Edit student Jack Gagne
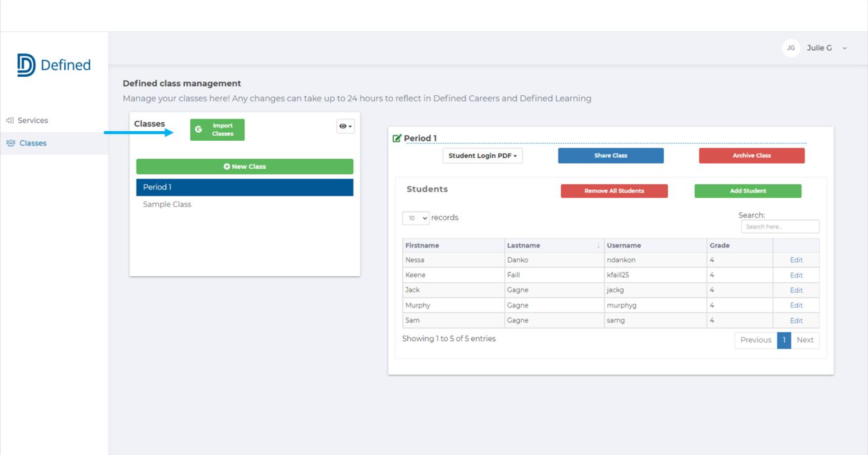The height and width of the screenshot is (455, 868). [x=796, y=291]
